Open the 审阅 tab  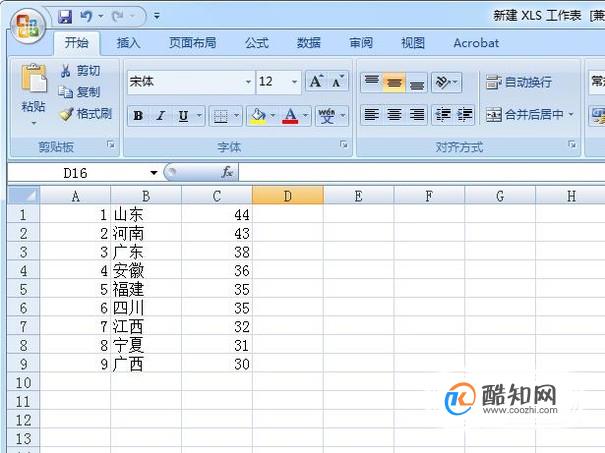[361, 43]
